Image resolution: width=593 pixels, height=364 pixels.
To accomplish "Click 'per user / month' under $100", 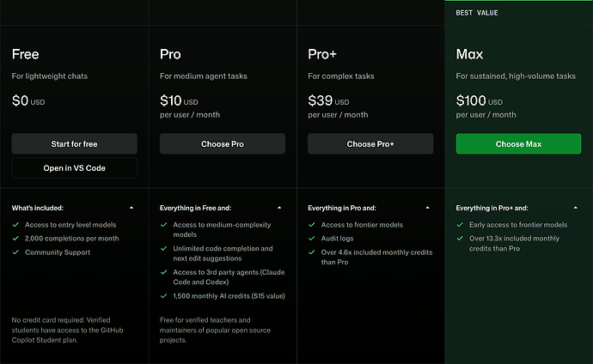I will [x=486, y=115].
